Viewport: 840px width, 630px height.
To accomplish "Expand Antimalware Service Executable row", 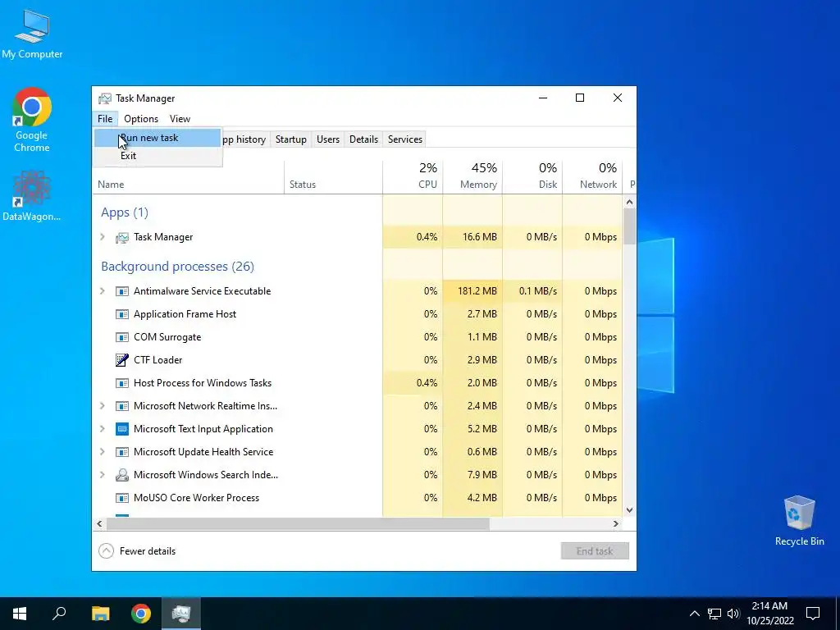I will 103,291.
